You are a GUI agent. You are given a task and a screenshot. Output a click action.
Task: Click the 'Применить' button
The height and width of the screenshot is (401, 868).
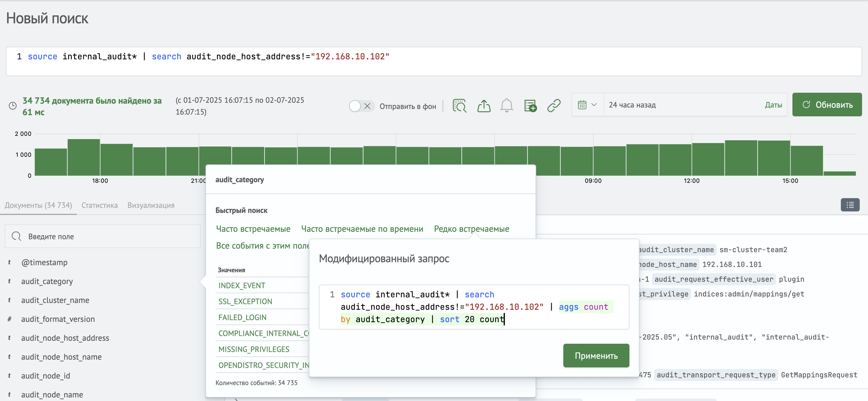[x=596, y=356]
